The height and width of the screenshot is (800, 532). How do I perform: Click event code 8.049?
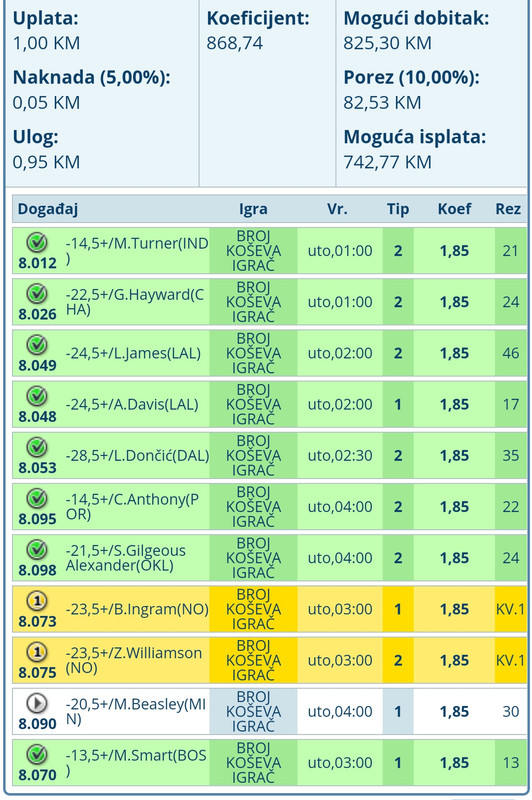point(37,365)
